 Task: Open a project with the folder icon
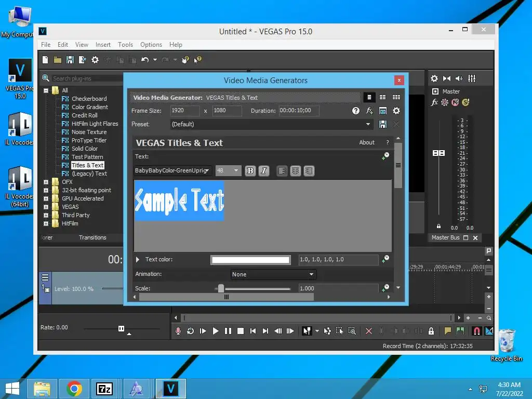pyautogui.click(x=58, y=60)
